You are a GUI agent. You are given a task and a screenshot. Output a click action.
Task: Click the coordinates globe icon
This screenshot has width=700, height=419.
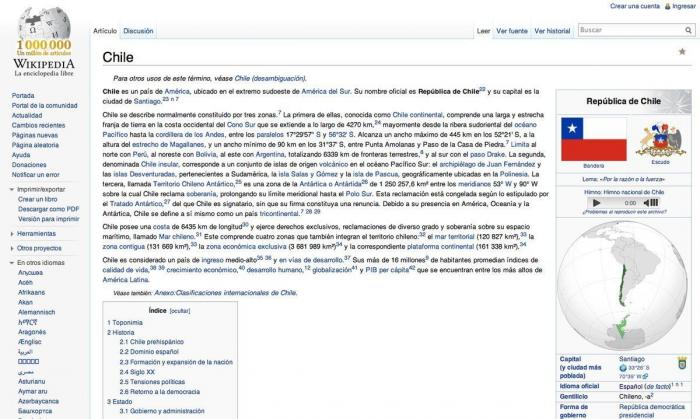(623, 368)
